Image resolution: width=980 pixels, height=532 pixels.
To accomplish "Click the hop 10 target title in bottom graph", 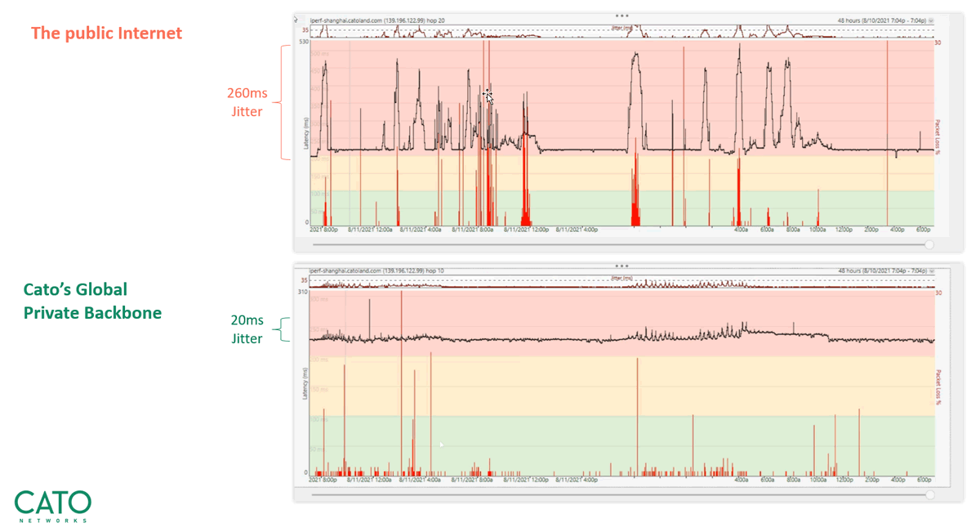I will coord(376,270).
